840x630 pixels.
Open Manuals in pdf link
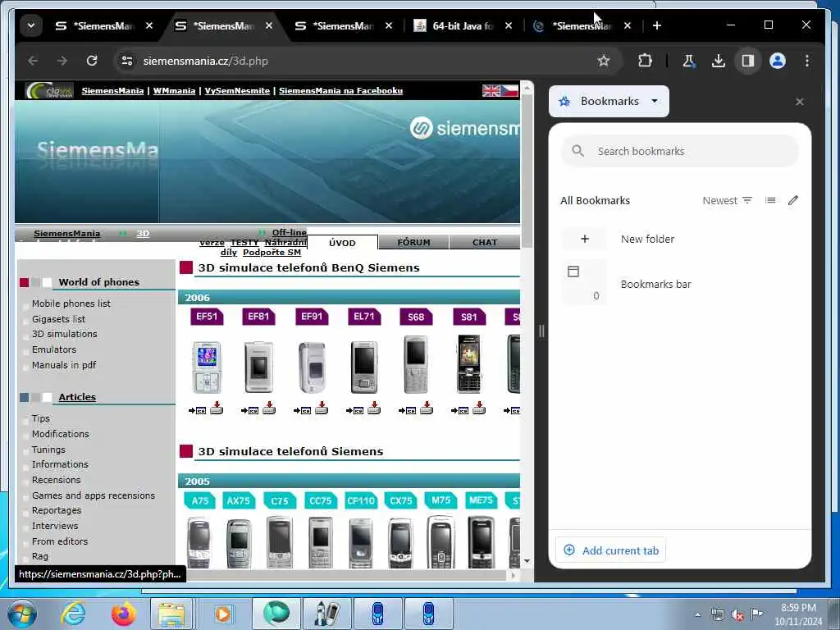tap(64, 365)
